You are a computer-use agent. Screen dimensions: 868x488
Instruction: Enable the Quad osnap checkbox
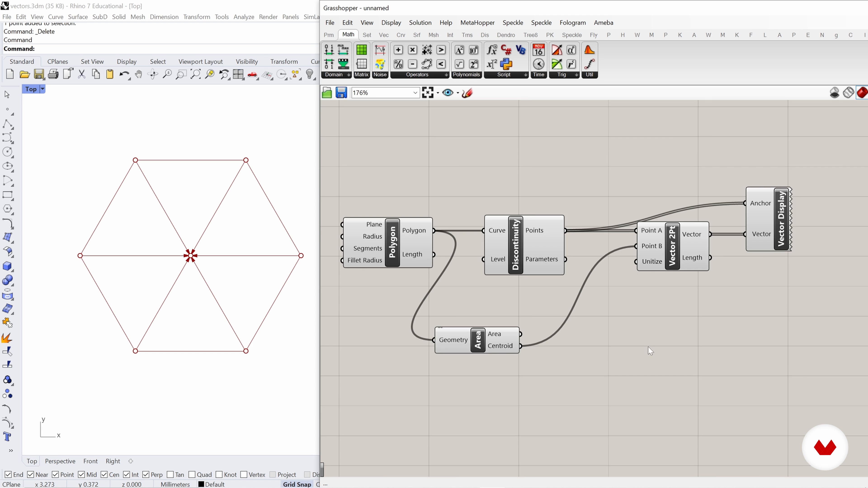point(192,474)
